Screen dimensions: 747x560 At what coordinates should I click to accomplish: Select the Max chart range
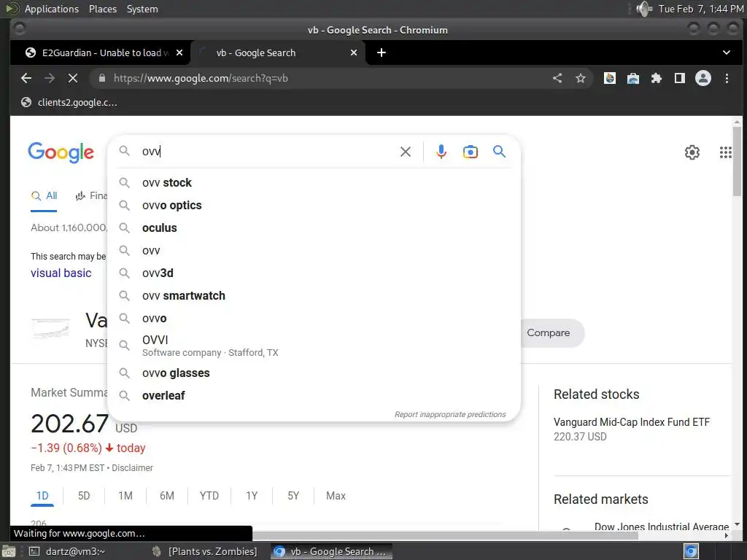(x=336, y=496)
